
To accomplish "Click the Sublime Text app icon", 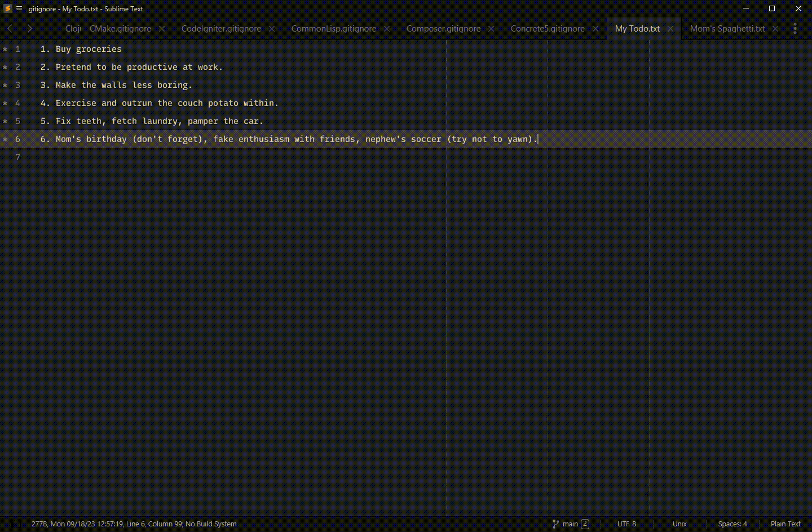I will 8,8.
